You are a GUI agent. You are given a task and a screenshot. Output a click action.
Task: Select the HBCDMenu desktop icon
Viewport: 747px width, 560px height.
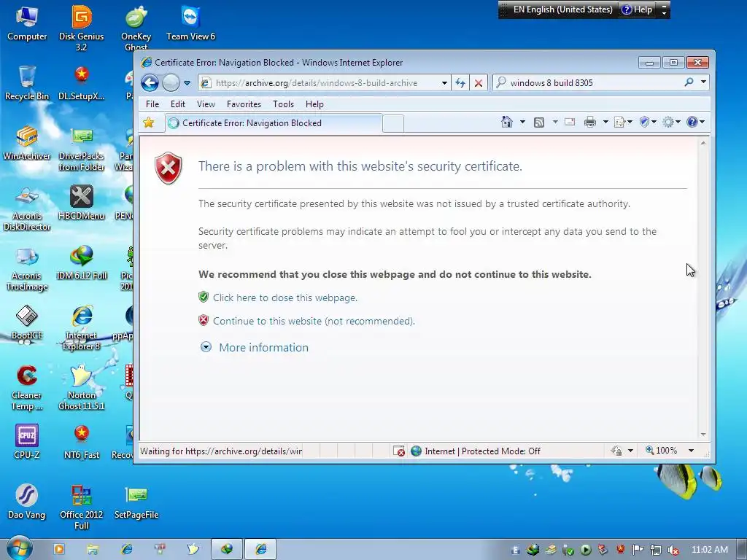coord(82,203)
